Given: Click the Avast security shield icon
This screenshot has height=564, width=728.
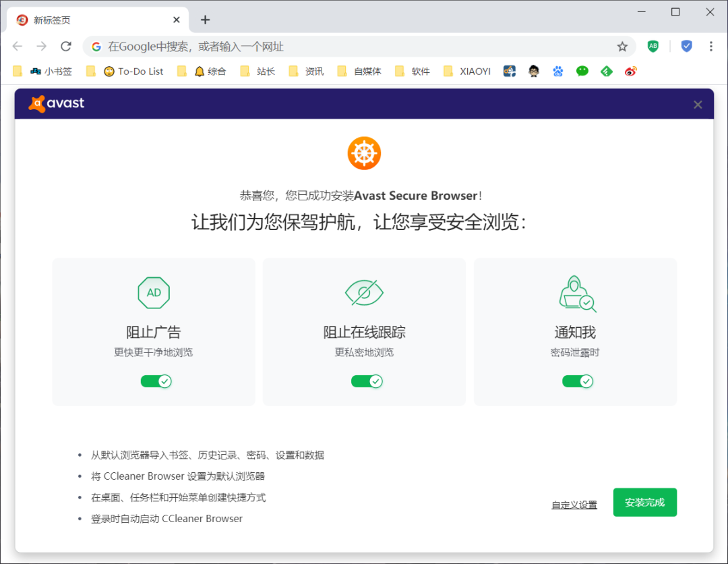Looking at the screenshot, I should [x=686, y=46].
